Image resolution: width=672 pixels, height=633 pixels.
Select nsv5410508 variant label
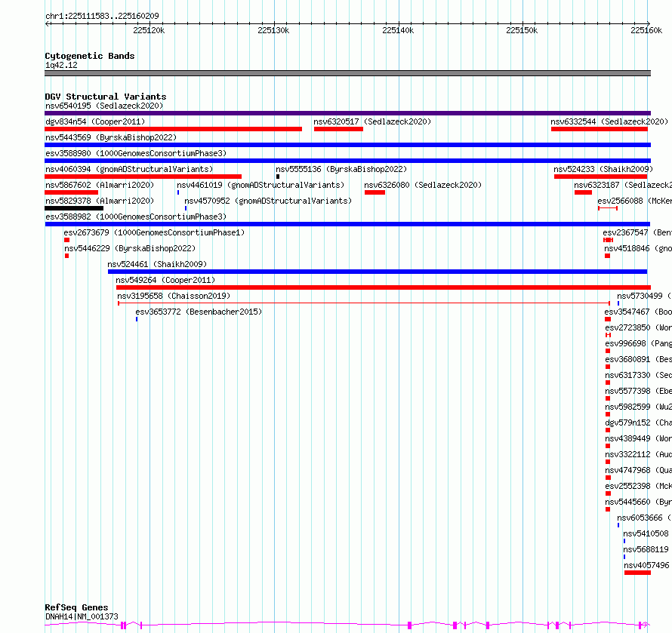[x=646, y=533]
